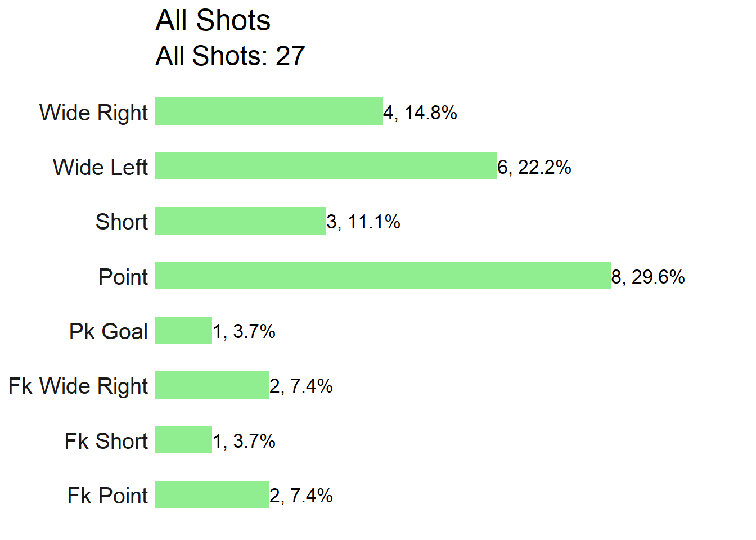Click the '4, 14.8%' value label
756x540 pixels.
[x=420, y=112]
